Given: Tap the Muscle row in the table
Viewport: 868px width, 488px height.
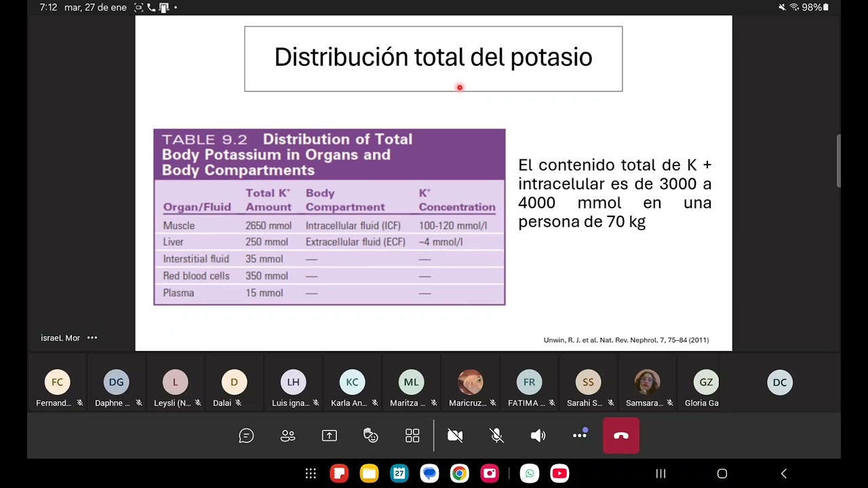Looking at the screenshot, I should click(x=329, y=226).
